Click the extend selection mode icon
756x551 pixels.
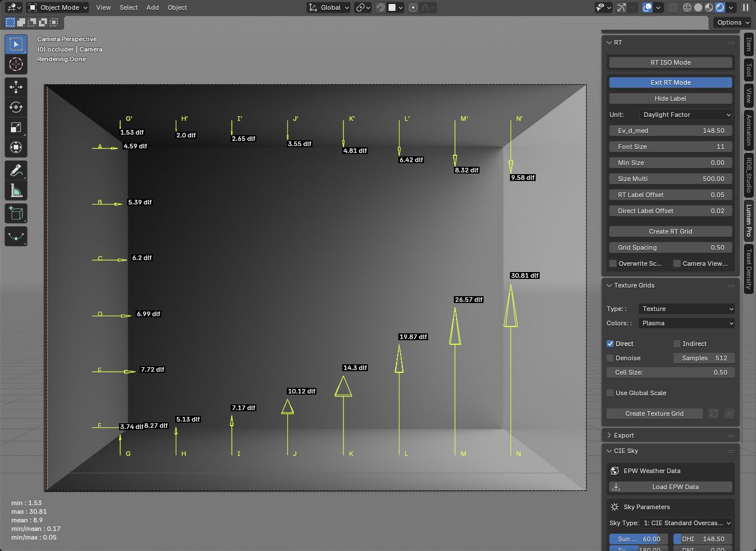(21, 22)
